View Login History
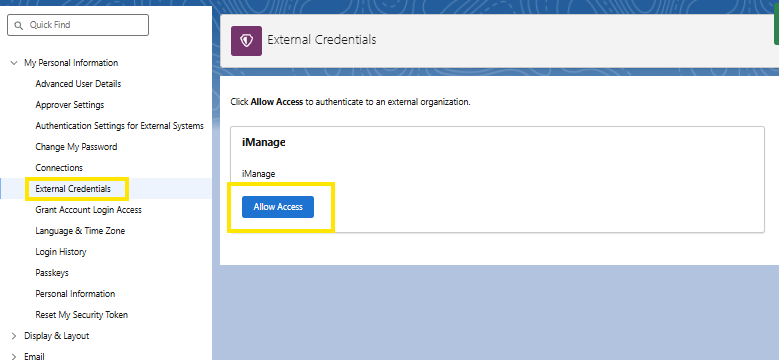 pos(61,252)
